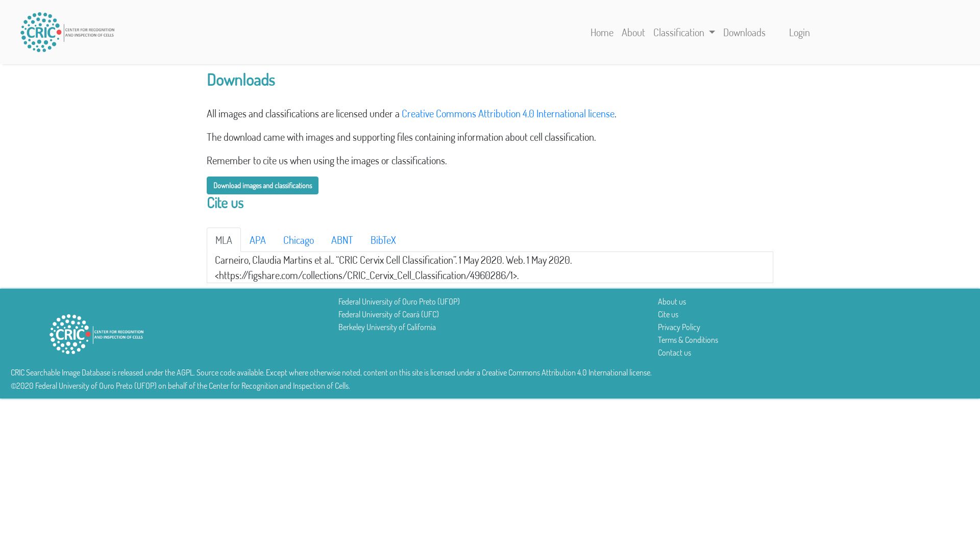Go to the Home page
Image resolution: width=980 pixels, height=551 pixels.
click(x=602, y=32)
